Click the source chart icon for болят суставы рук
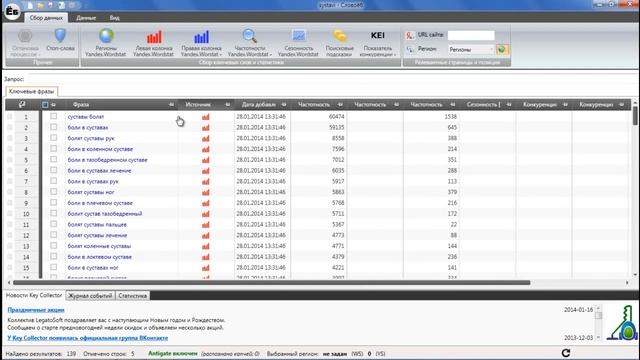The height and width of the screenshot is (360, 640). [206, 138]
